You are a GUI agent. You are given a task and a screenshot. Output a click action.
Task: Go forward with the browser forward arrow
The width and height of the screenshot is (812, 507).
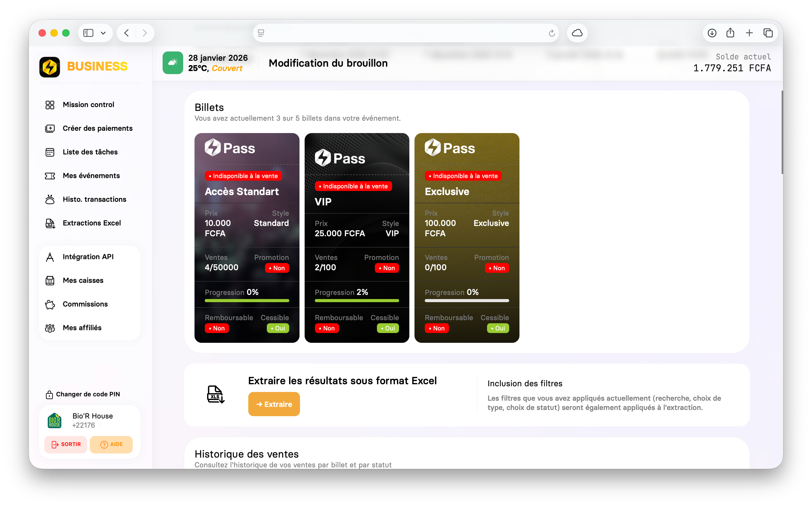tap(144, 33)
